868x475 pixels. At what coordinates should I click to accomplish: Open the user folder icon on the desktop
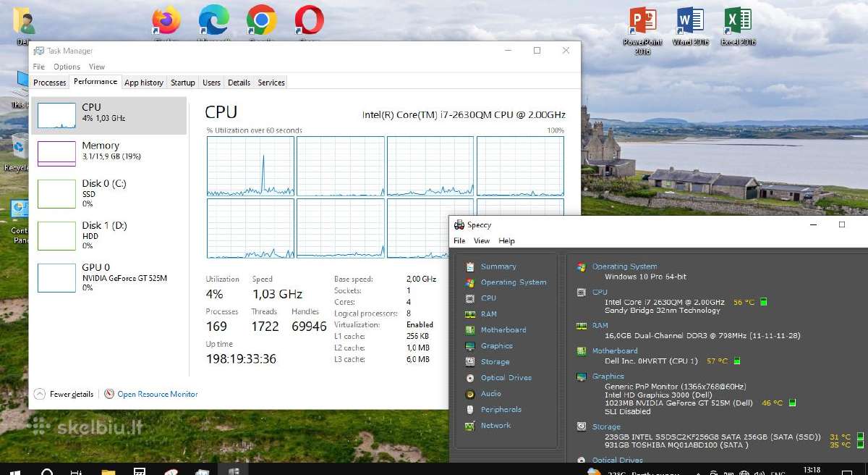click(25, 22)
